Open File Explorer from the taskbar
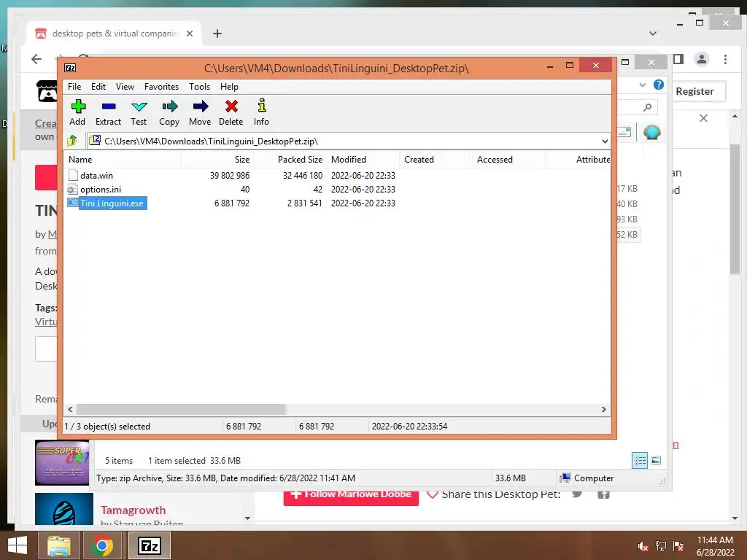 pyautogui.click(x=59, y=545)
